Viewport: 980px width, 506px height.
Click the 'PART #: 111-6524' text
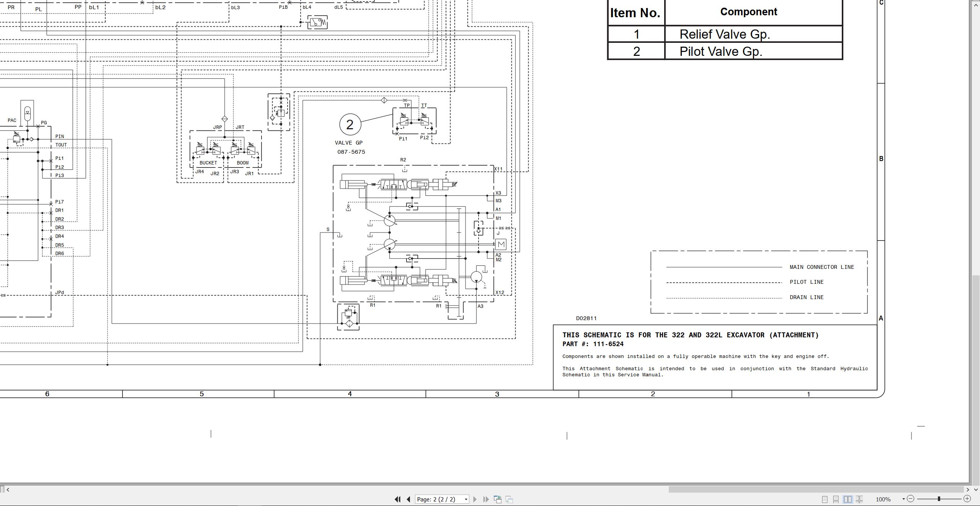tap(593, 344)
